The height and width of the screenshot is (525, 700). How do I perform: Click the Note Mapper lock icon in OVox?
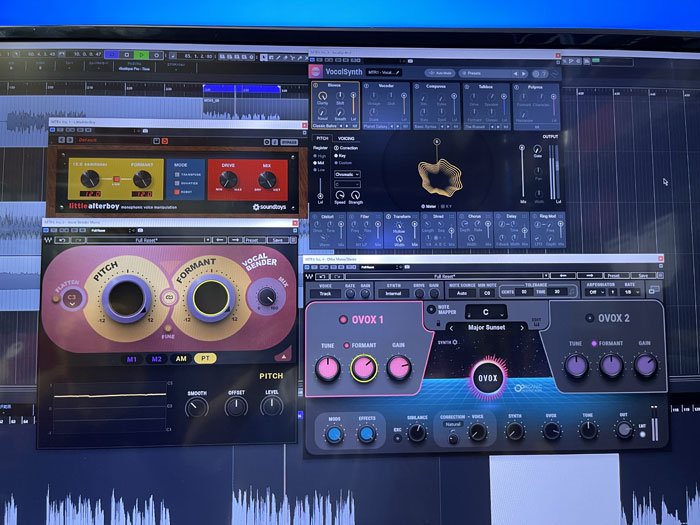pyautogui.click(x=438, y=323)
